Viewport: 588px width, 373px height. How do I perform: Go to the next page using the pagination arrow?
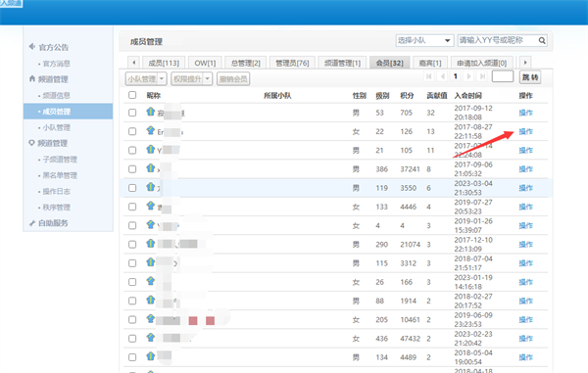468,76
